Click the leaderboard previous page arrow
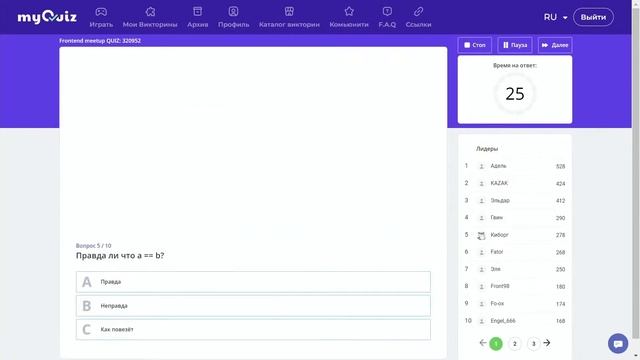640x360 pixels. pyautogui.click(x=482, y=343)
